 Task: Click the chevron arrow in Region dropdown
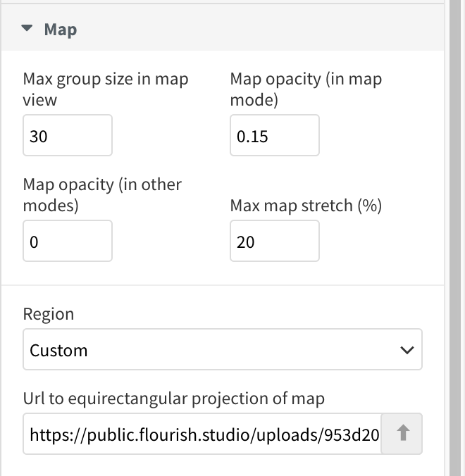[x=407, y=351]
